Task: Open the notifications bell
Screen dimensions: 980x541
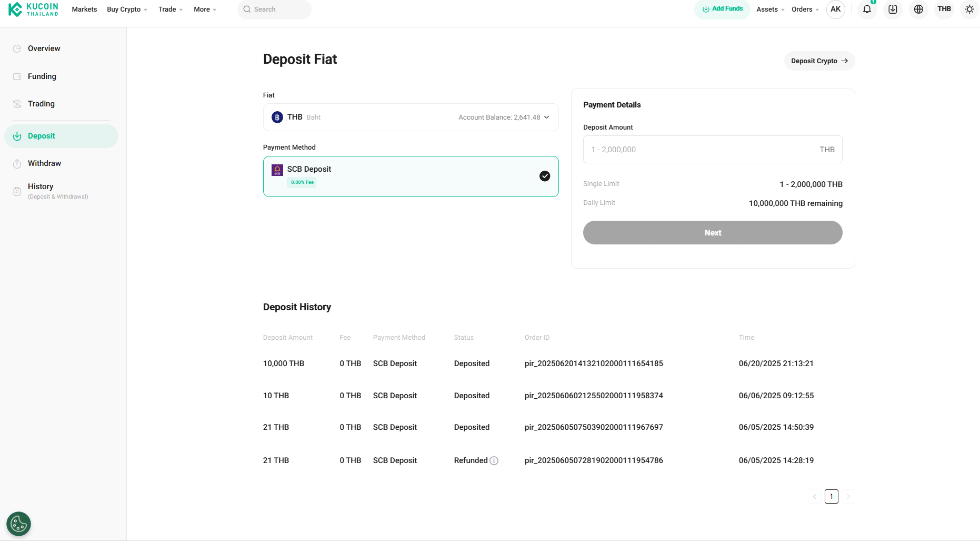Action: pos(867,9)
